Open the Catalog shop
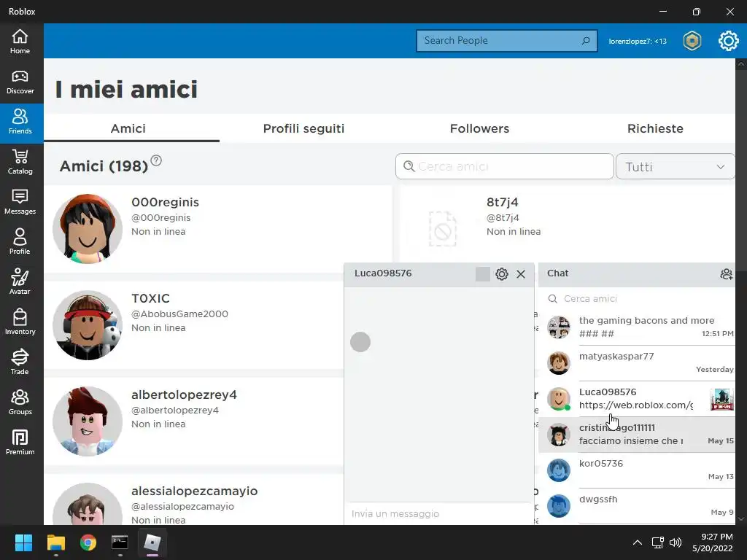 (20, 163)
